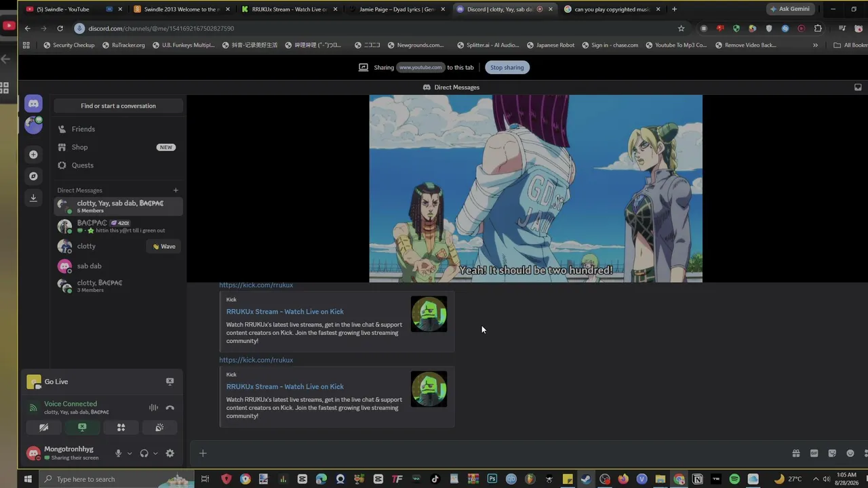The height and width of the screenshot is (488, 868).
Task: Open the lower kick.com/rrukux URL
Action: [256, 360]
